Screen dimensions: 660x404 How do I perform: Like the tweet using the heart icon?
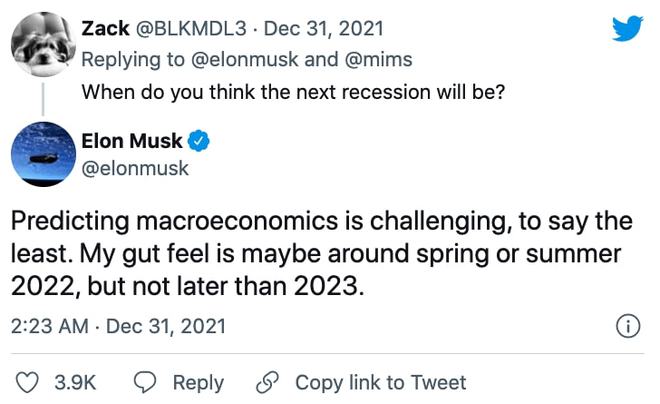coord(29,382)
